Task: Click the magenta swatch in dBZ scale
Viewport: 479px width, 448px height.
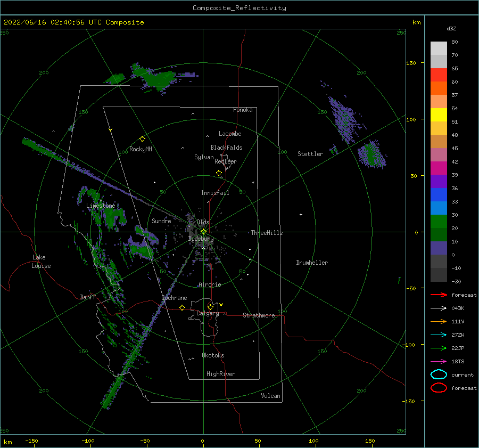Action: click(x=439, y=168)
